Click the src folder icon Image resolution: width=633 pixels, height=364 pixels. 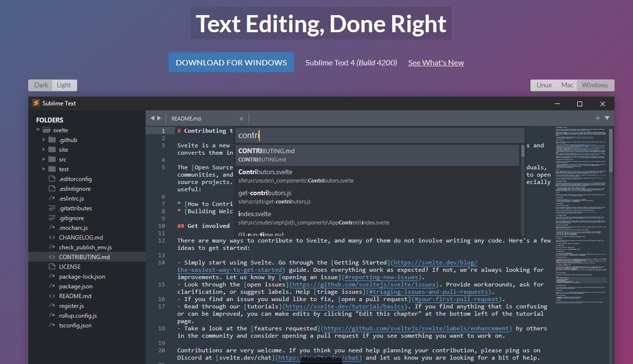52,160
